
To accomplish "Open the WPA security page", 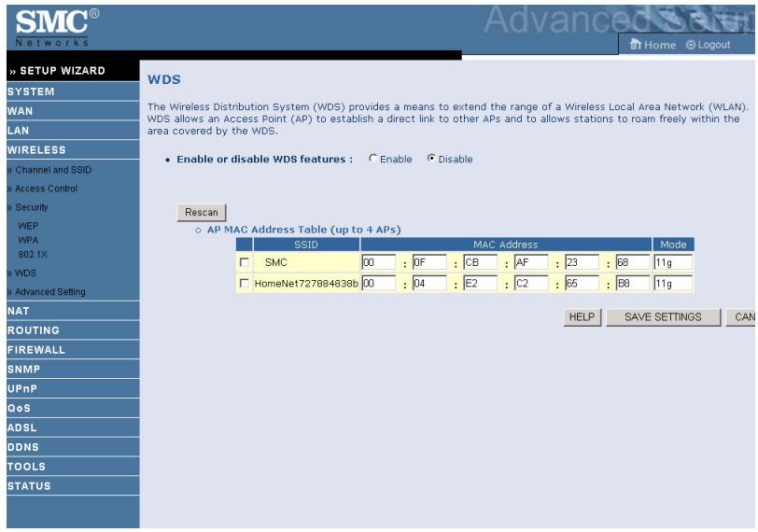I will click(28, 240).
